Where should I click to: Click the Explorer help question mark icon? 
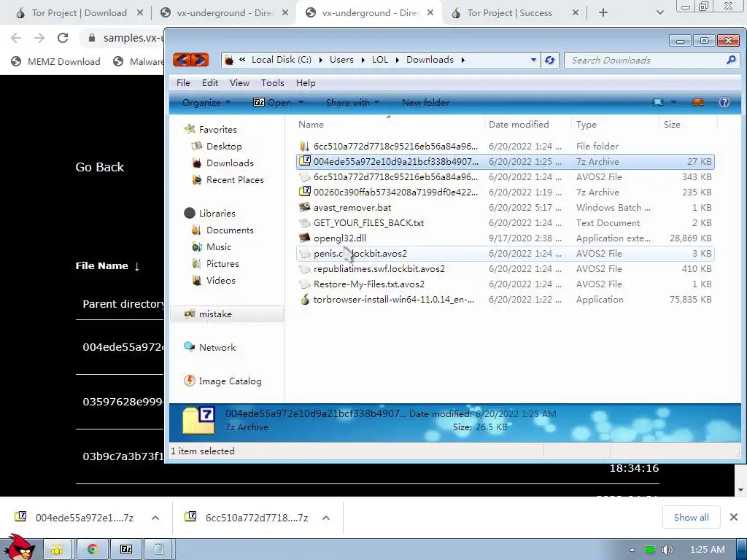click(x=724, y=102)
